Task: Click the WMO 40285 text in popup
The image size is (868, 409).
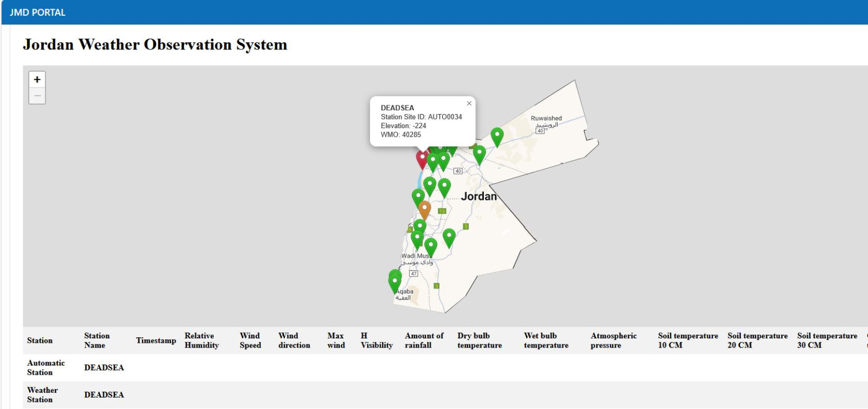Action: click(x=401, y=135)
